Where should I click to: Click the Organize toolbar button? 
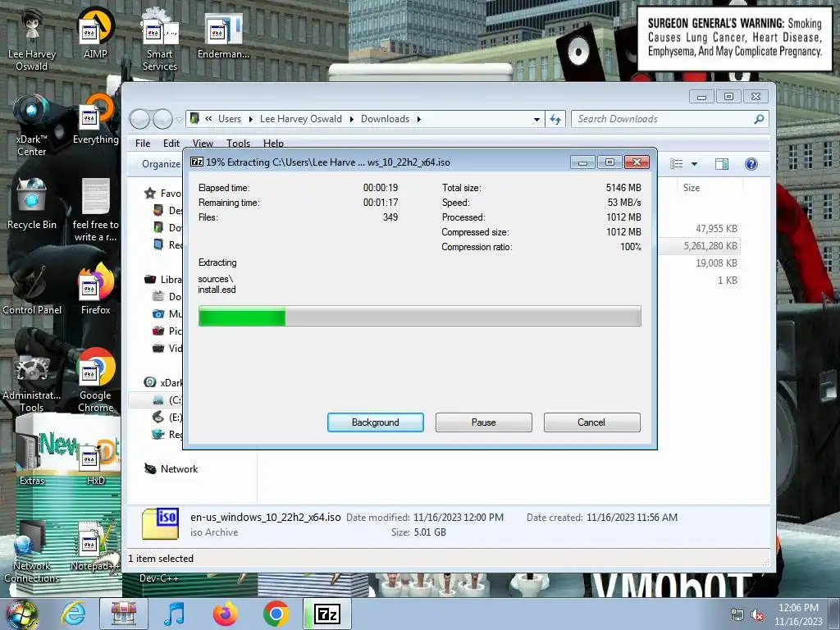coord(161,164)
